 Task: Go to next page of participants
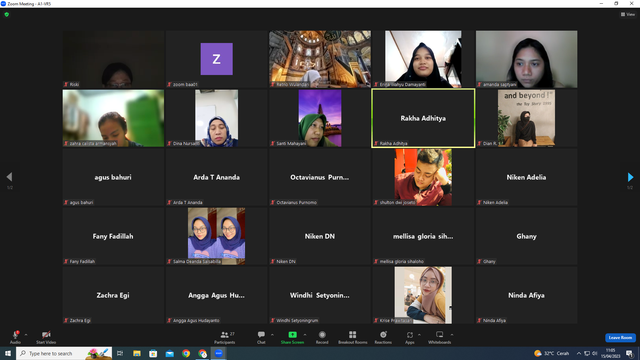[x=630, y=177]
